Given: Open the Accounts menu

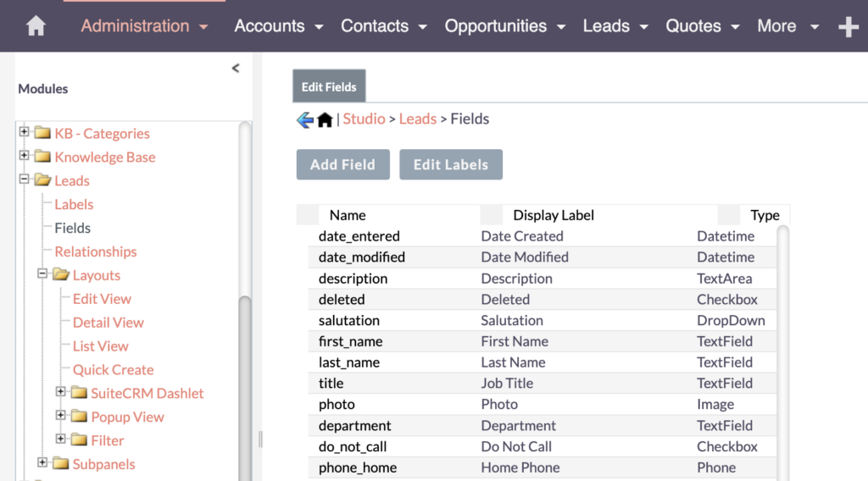Looking at the screenshot, I should tap(278, 26).
